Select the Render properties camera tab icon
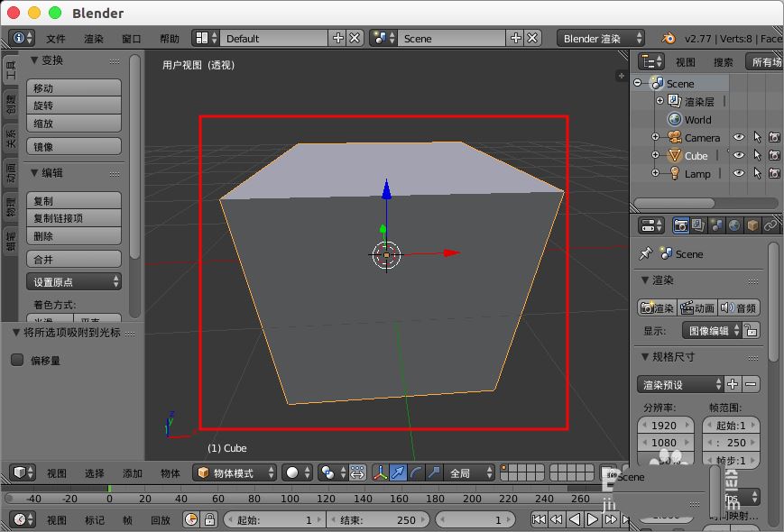This screenshot has height=532, width=784. tap(682, 225)
